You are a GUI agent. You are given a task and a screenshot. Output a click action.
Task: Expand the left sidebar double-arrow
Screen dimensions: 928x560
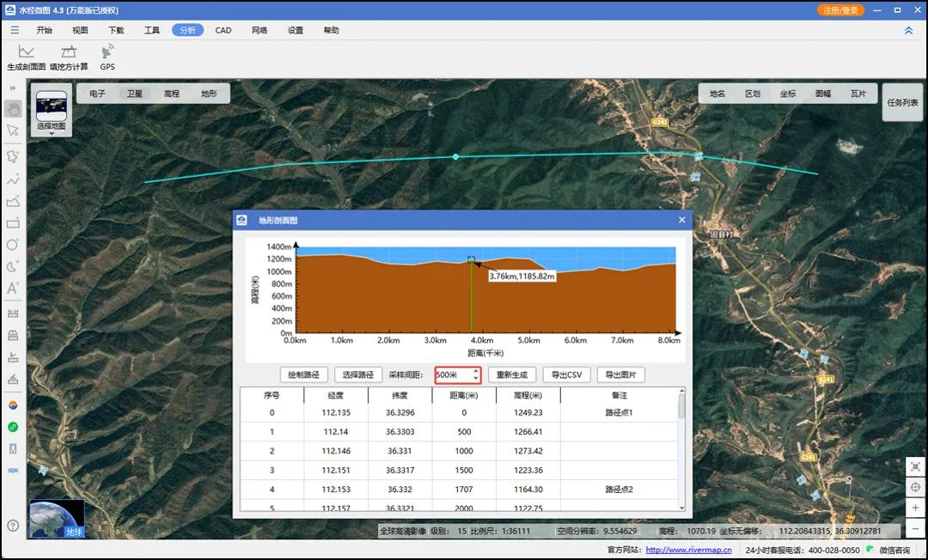click(12, 88)
